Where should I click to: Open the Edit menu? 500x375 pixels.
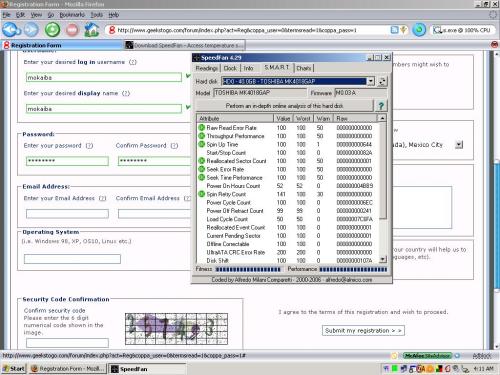[x=20, y=15]
